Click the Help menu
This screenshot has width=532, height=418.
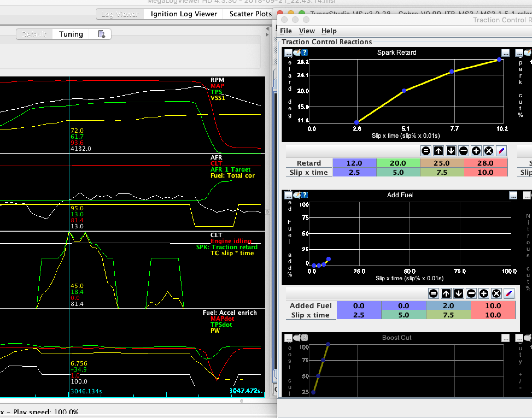coord(329,31)
